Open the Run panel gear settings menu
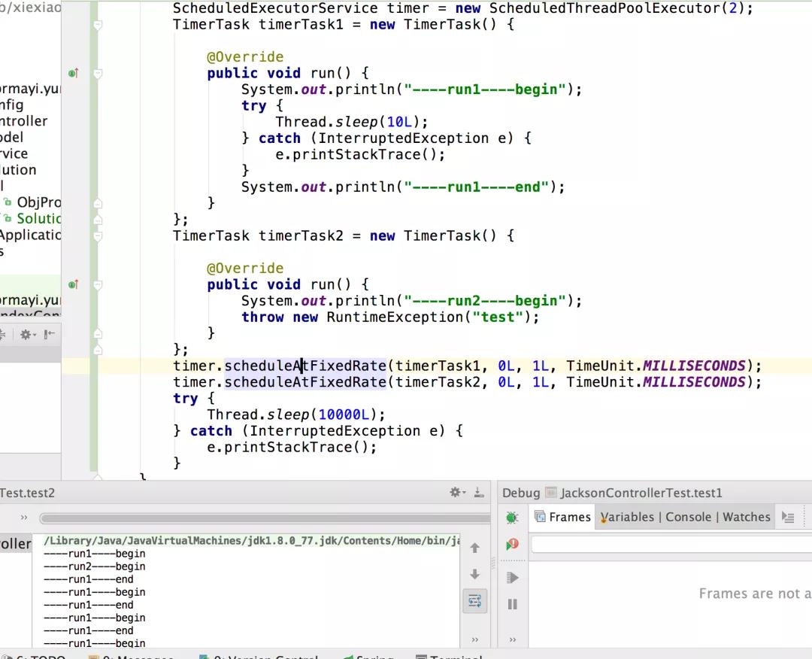Screen dimensions: 812x659 [x=457, y=492]
